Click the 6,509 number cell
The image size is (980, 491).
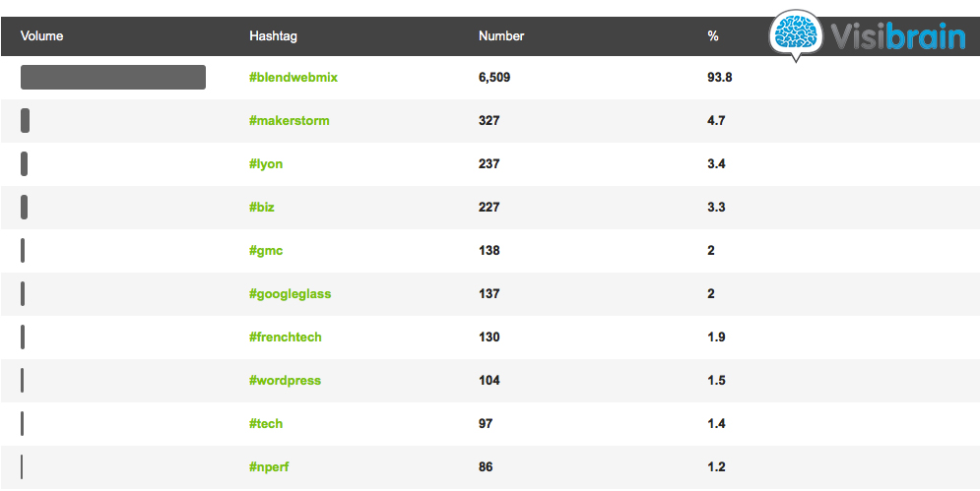pyautogui.click(x=494, y=78)
